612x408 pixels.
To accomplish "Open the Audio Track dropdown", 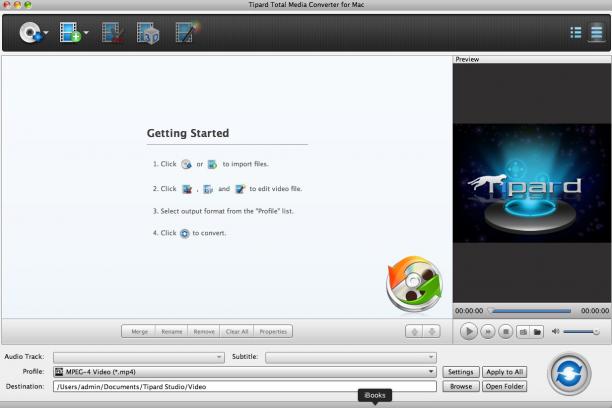I will coord(139,357).
